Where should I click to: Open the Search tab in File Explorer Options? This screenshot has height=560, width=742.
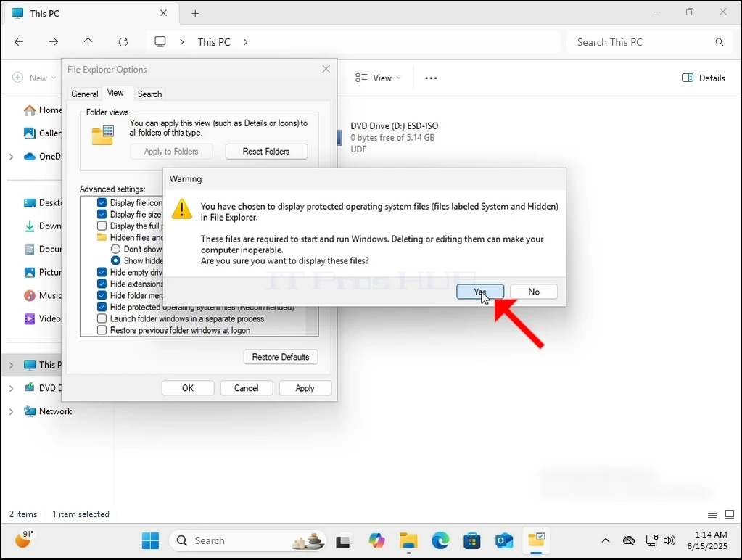pos(149,94)
